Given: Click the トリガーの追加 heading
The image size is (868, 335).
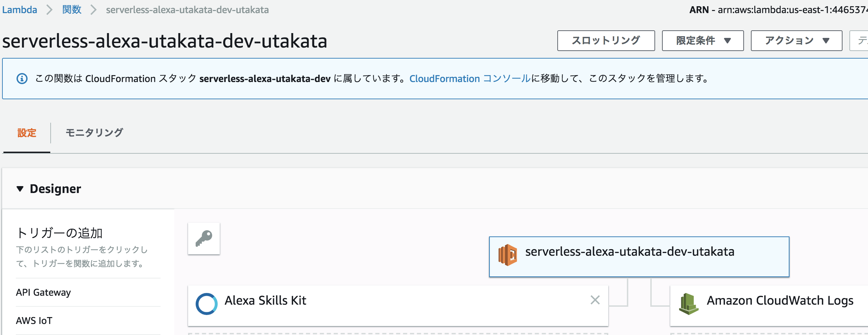Looking at the screenshot, I should [59, 233].
